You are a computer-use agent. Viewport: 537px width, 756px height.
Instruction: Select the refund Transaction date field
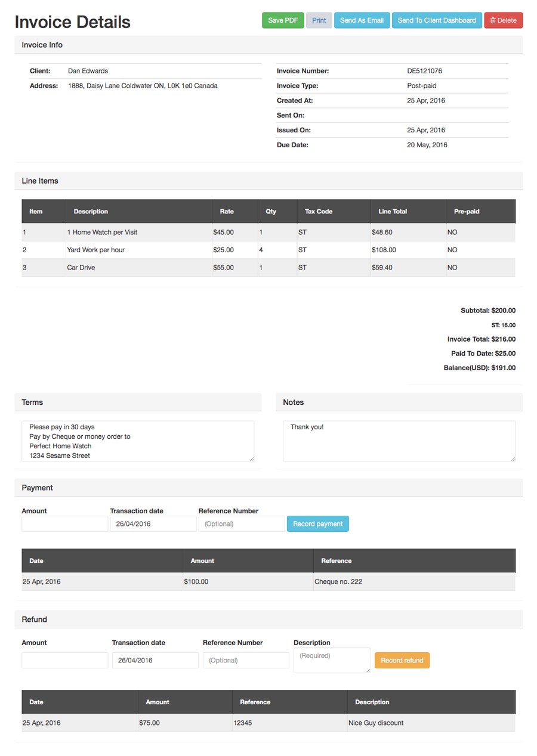pos(155,661)
